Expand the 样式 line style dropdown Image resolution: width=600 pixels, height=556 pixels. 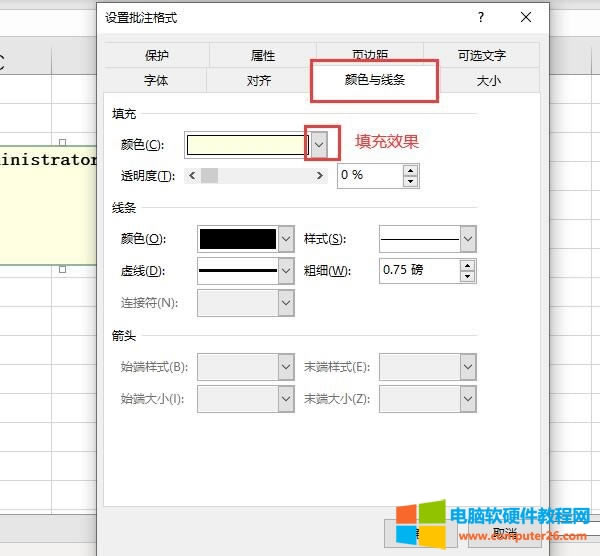click(x=467, y=239)
